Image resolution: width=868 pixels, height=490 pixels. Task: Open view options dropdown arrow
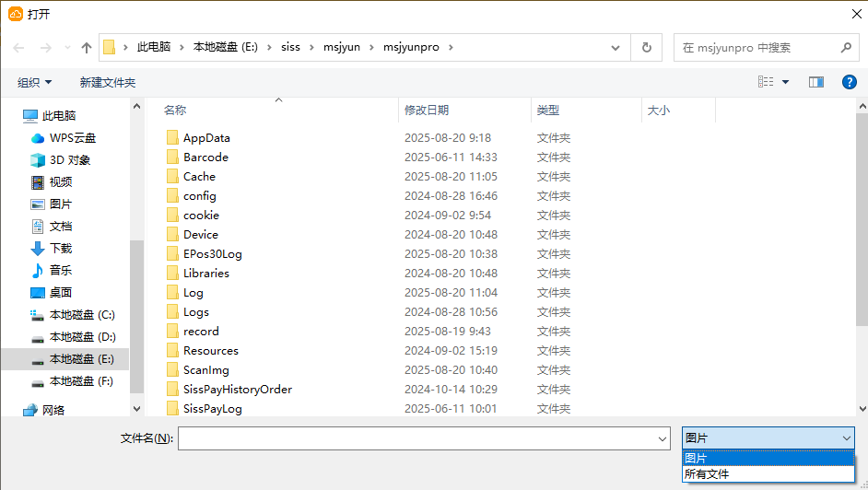(785, 82)
